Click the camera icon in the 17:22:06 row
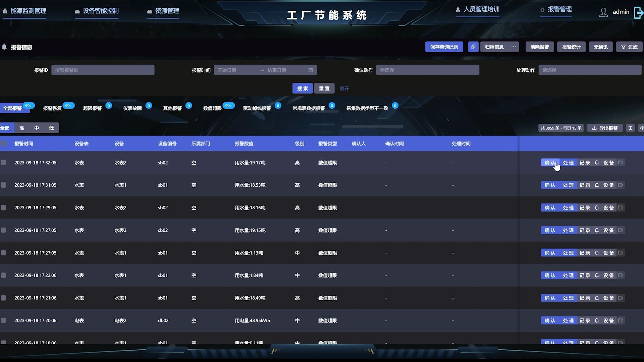 (621, 275)
